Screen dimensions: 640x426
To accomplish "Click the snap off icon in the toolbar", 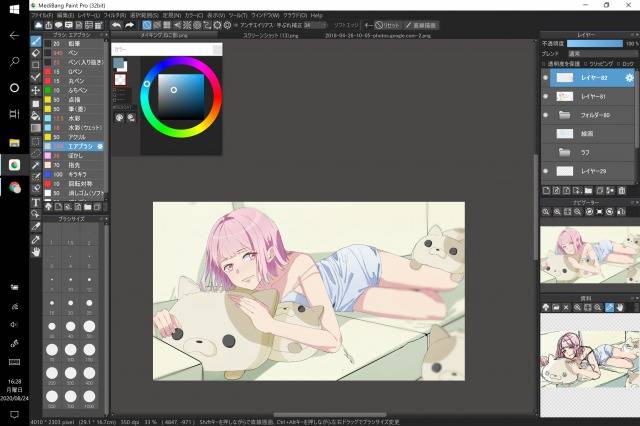I will click(x=147, y=25).
